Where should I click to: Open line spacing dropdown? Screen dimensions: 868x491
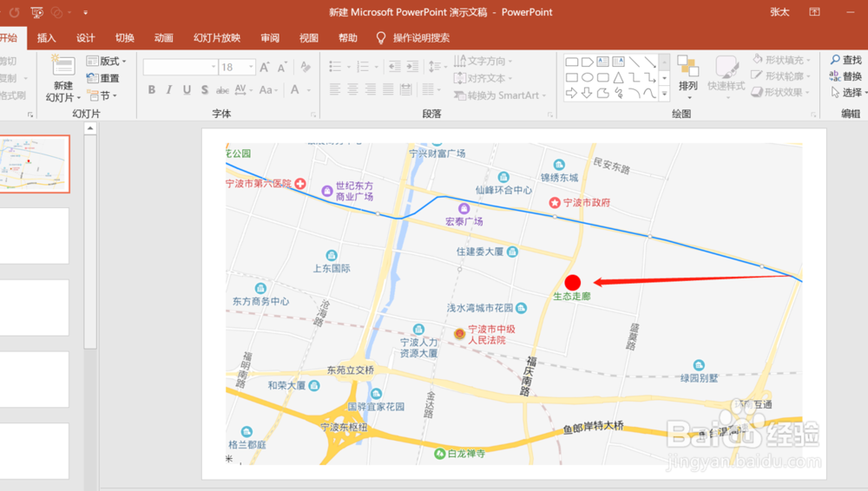(437, 67)
